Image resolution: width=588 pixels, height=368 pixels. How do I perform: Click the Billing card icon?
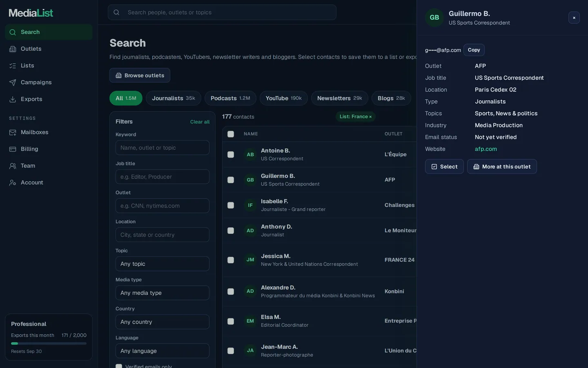[13, 149]
